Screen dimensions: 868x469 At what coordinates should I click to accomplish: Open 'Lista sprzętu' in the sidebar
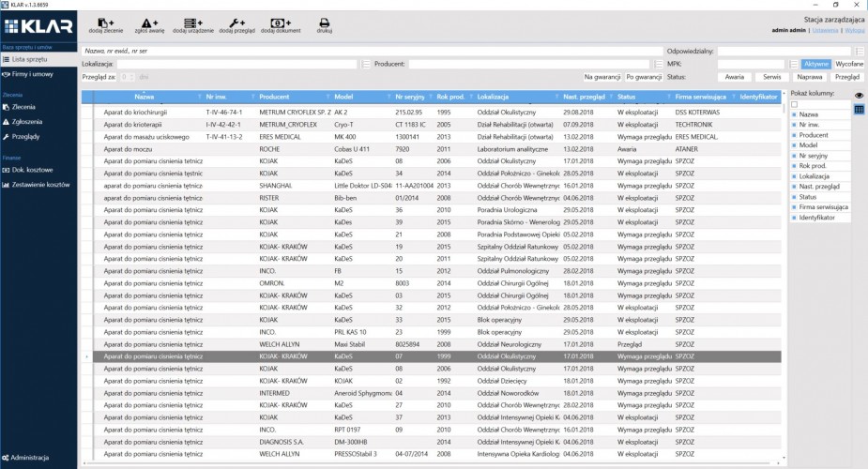pyautogui.click(x=38, y=59)
